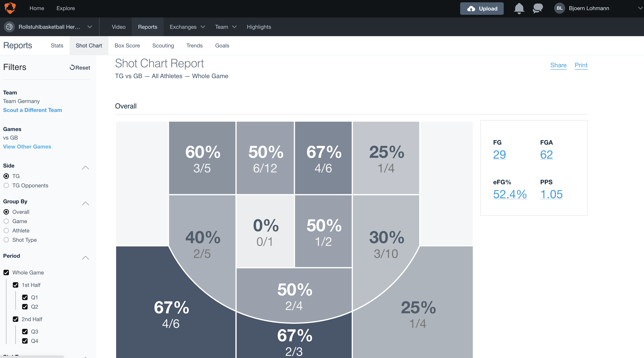
Task: Select Group By Athlete option
Action: pyautogui.click(x=6, y=231)
